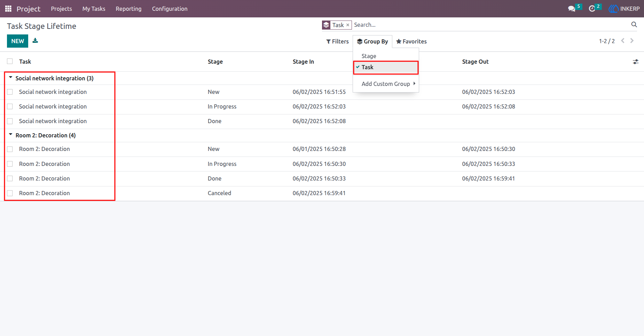Sort by the Task column header

[25, 62]
